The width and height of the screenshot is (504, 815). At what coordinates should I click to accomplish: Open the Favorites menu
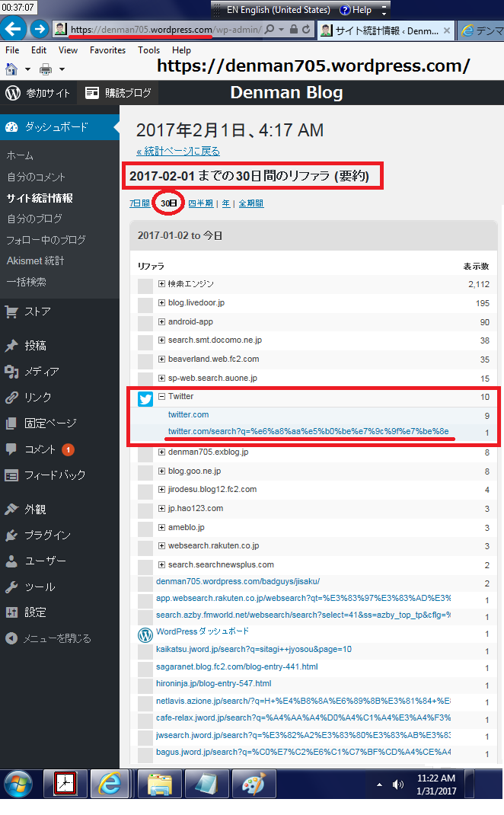tap(107, 50)
